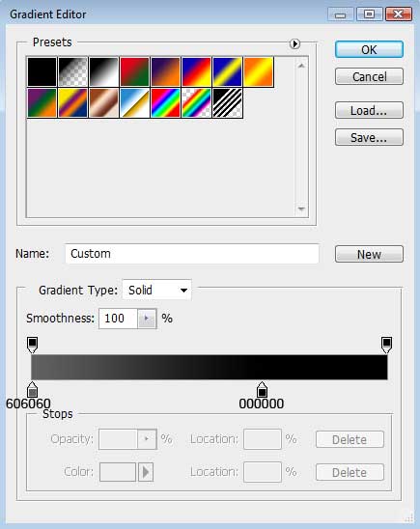Click the Name field containing Custom
The image size is (420, 529).
click(x=192, y=254)
